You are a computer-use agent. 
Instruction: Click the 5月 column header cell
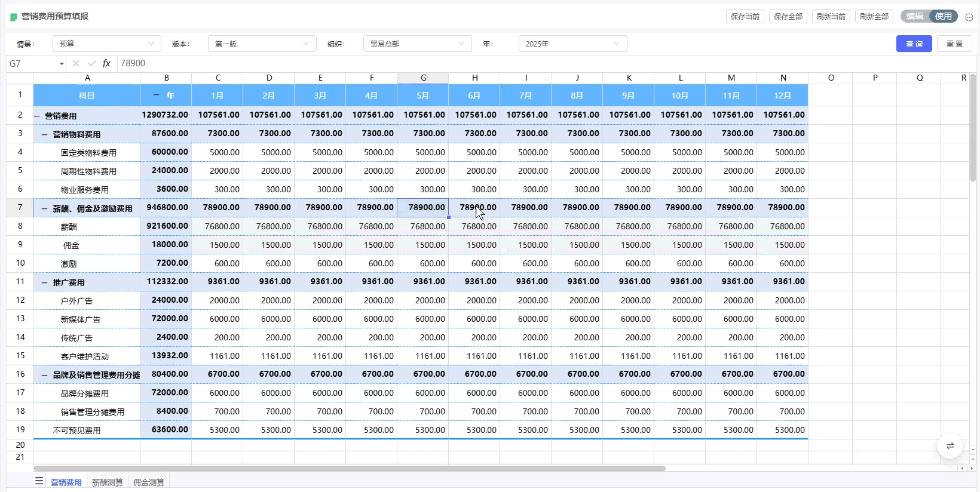(x=423, y=96)
